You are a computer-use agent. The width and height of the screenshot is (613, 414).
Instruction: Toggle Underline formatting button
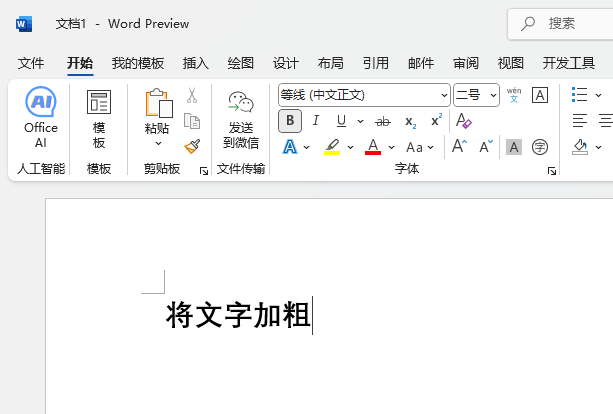click(x=341, y=121)
